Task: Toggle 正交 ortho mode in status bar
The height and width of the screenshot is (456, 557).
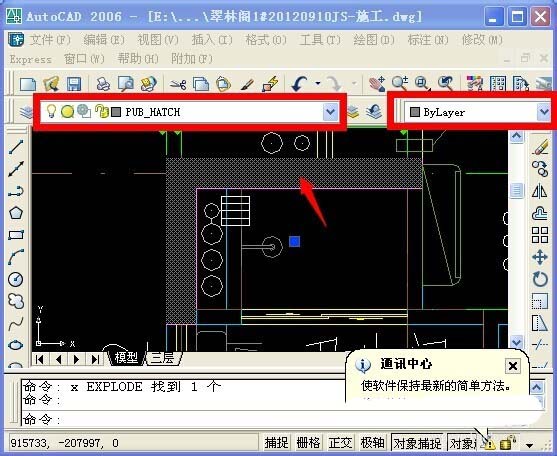Action: 340,443
